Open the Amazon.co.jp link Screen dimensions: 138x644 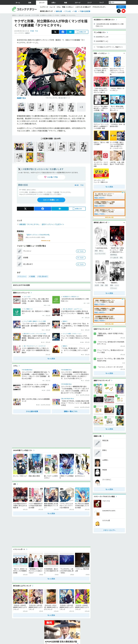click(x=46, y=241)
